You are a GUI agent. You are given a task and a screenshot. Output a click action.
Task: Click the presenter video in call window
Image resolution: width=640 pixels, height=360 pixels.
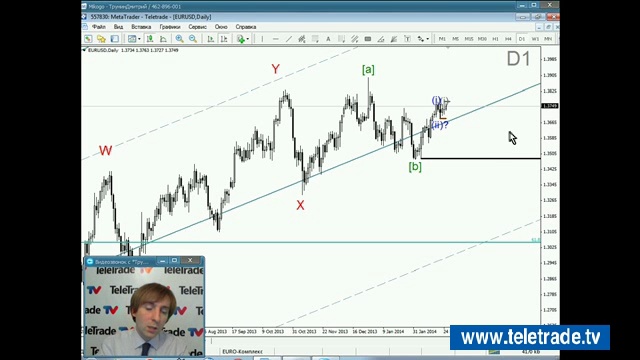coord(144,311)
